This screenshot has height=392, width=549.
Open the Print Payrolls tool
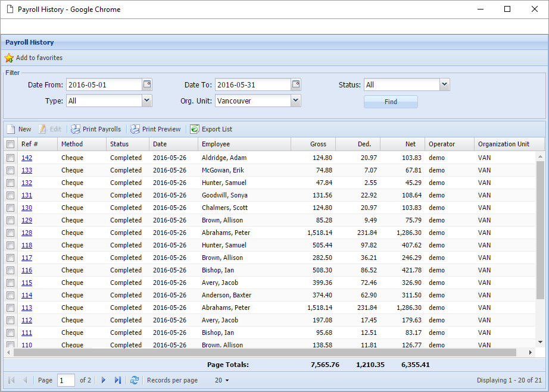point(95,128)
